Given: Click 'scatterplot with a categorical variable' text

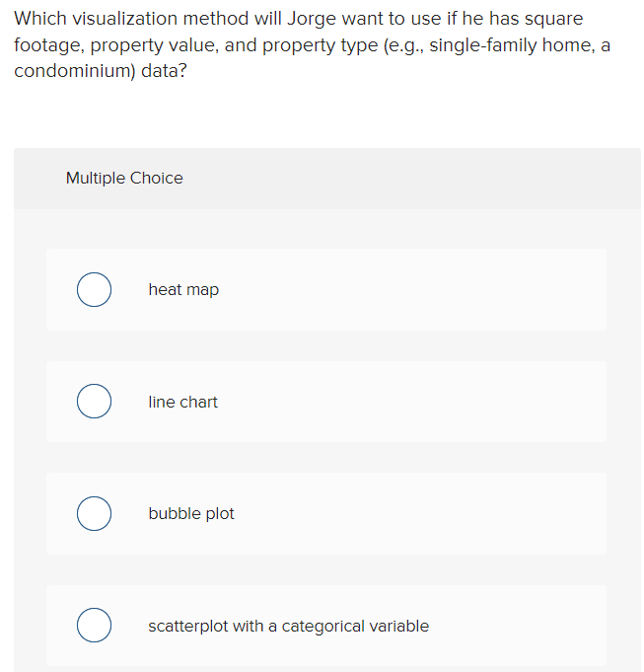Looking at the screenshot, I should pyautogui.click(x=289, y=627).
